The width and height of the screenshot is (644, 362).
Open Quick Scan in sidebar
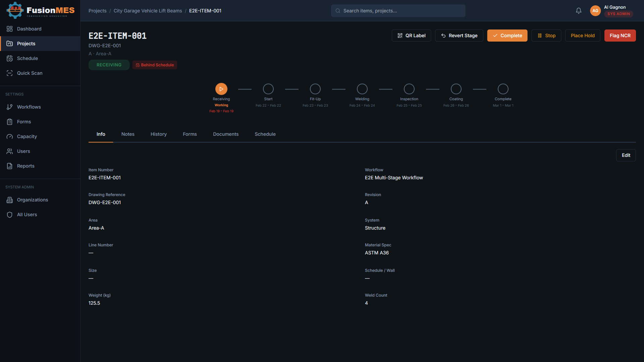[x=30, y=73]
